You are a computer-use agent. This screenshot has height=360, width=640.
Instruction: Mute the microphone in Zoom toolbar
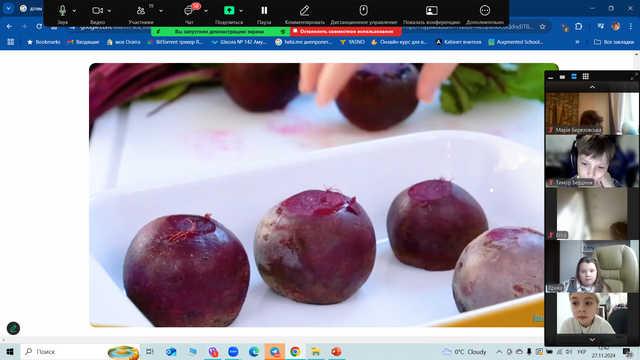tap(62, 11)
